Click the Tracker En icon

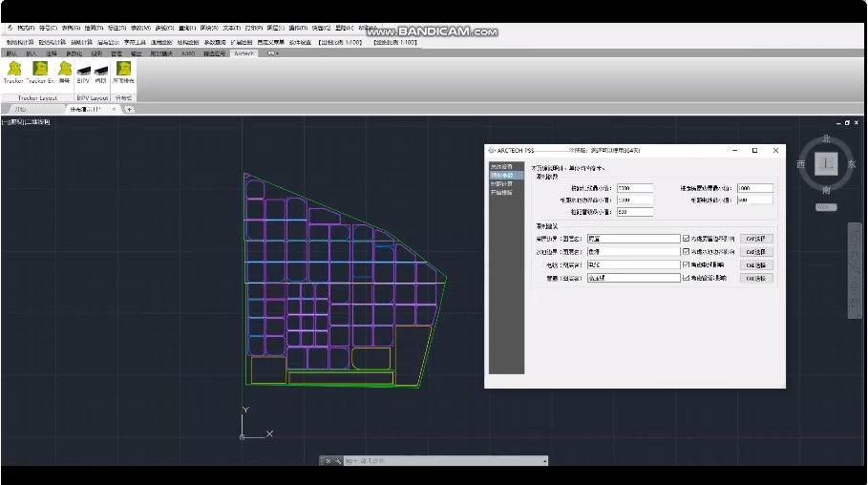point(40,70)
